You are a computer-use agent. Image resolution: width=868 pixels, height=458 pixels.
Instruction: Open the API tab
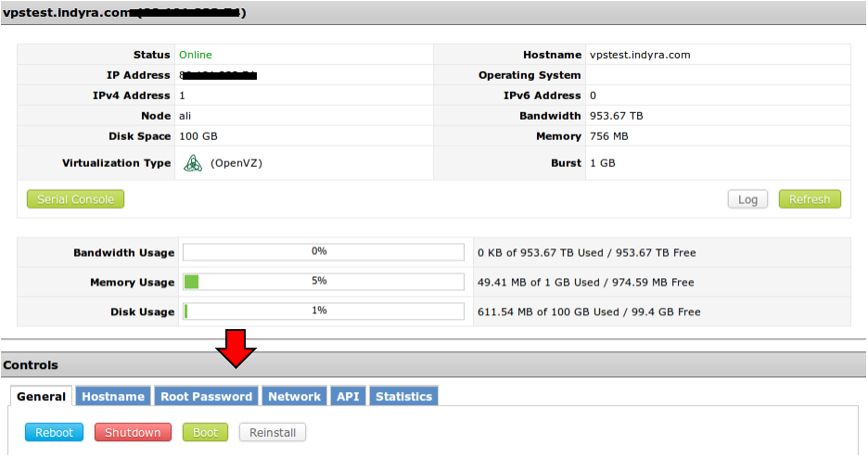[348, 396]
